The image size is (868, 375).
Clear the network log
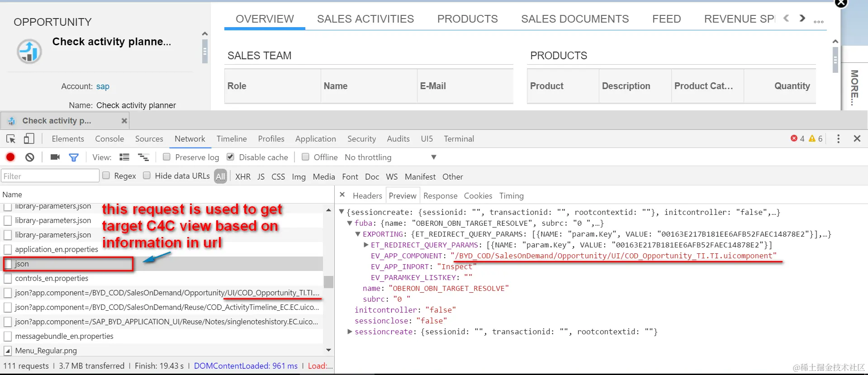click(x=30, y=157)
